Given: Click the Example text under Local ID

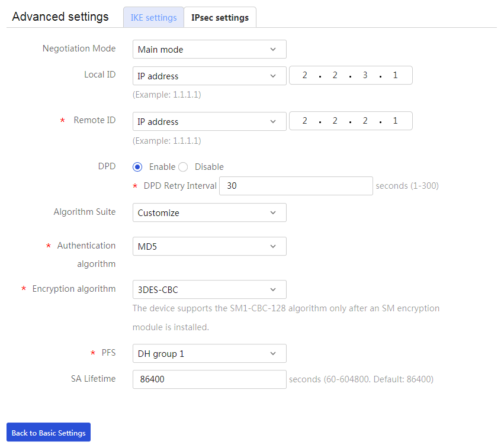Looking at the screenshot, I should (167, 95).
